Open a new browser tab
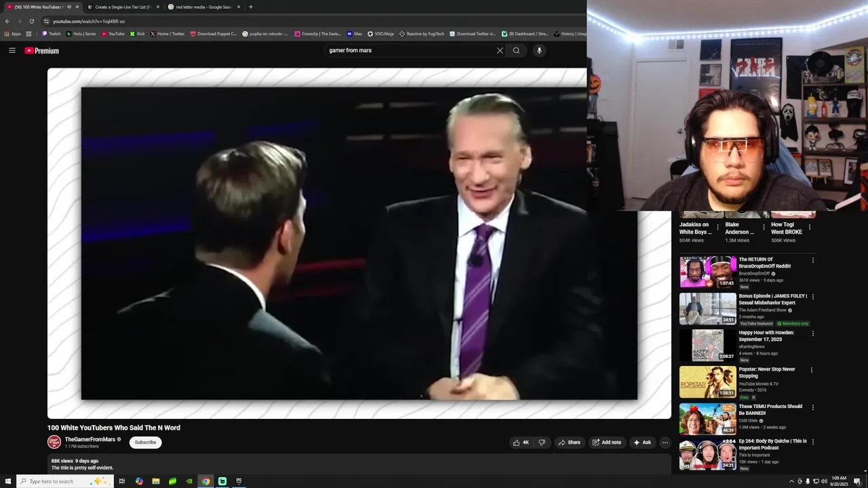868x488 pixels. 251,7
